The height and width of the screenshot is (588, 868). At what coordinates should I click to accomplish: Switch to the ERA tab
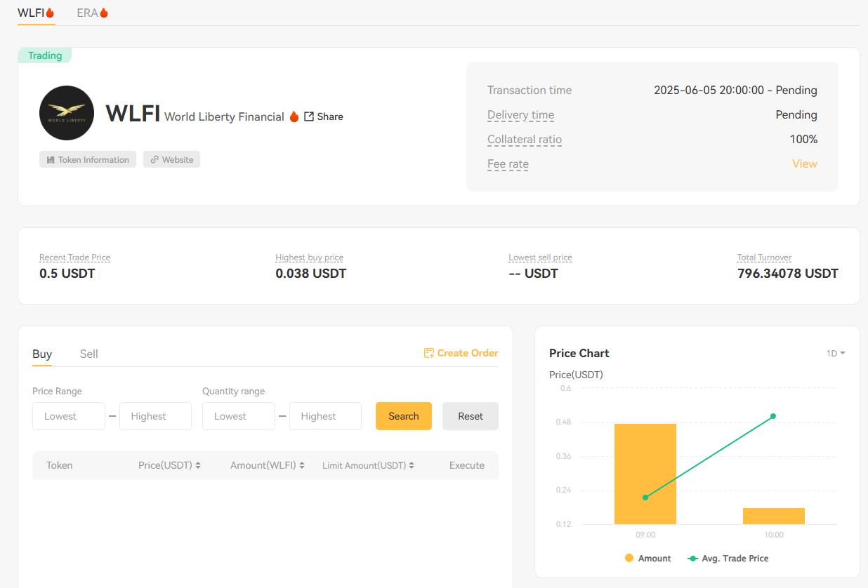pyautogui.click(x=93, y=13)
